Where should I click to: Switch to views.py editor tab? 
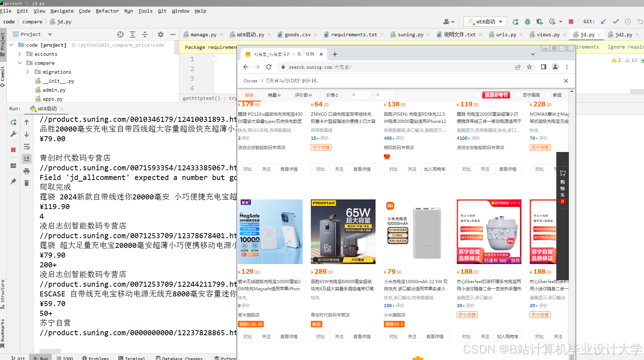coord(548,34)
